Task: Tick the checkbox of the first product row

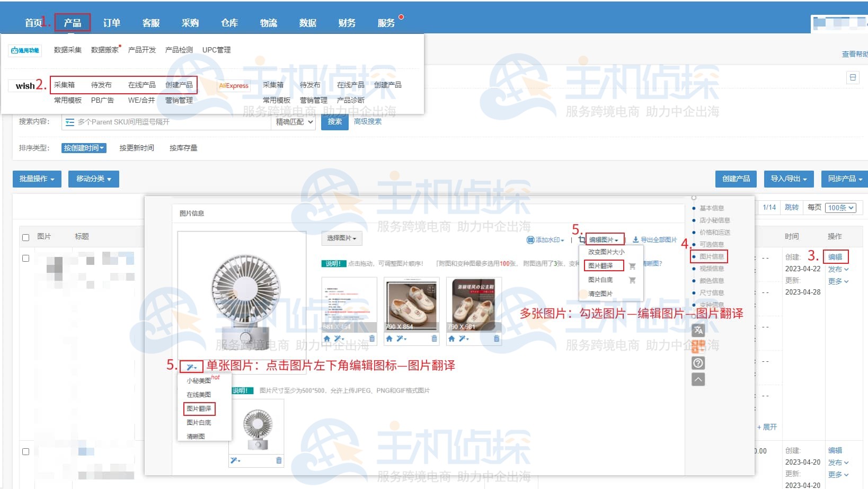Action: click(x=25, y=259)
